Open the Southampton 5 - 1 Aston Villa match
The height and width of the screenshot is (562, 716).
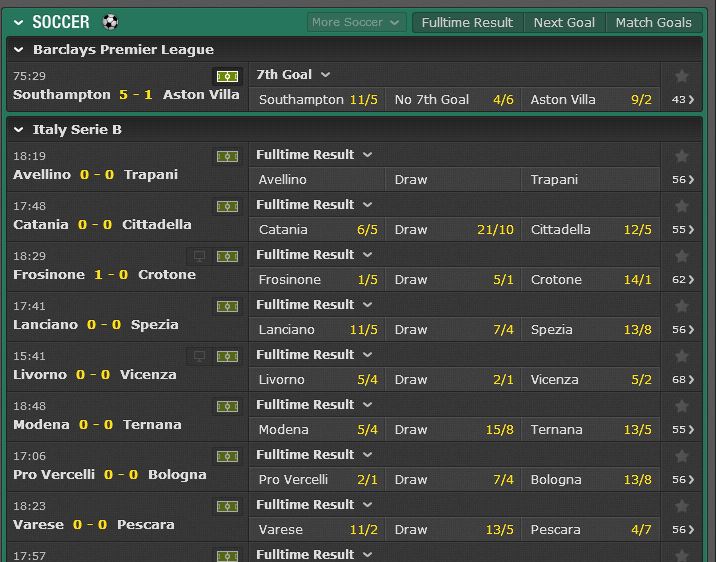pos(126,95)
